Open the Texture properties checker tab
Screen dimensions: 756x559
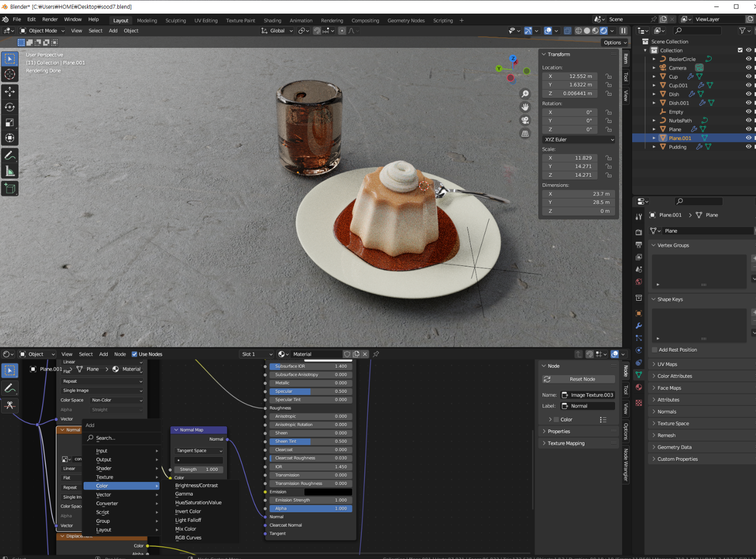point(639,403)
